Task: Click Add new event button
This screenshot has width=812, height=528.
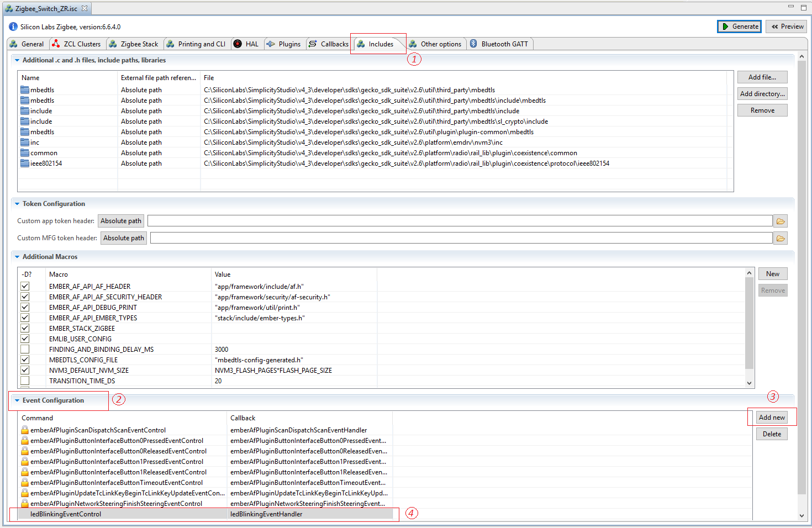Action: [772, 418]
